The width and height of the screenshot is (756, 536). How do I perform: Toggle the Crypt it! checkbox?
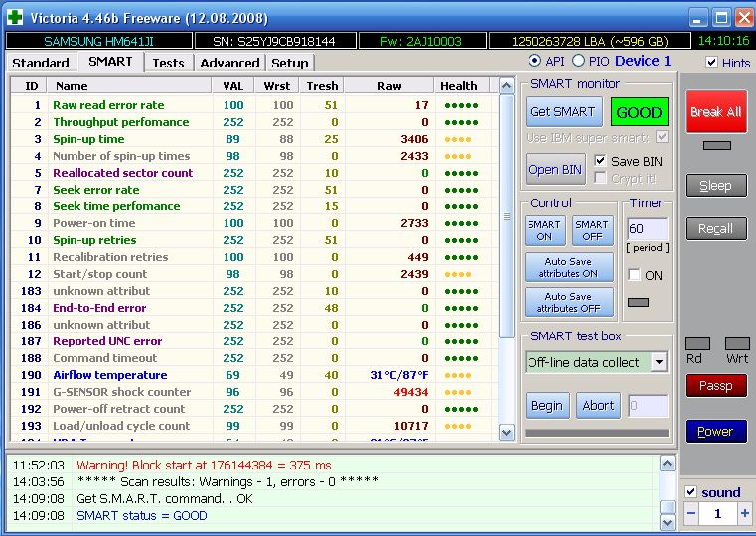[600, 178]
